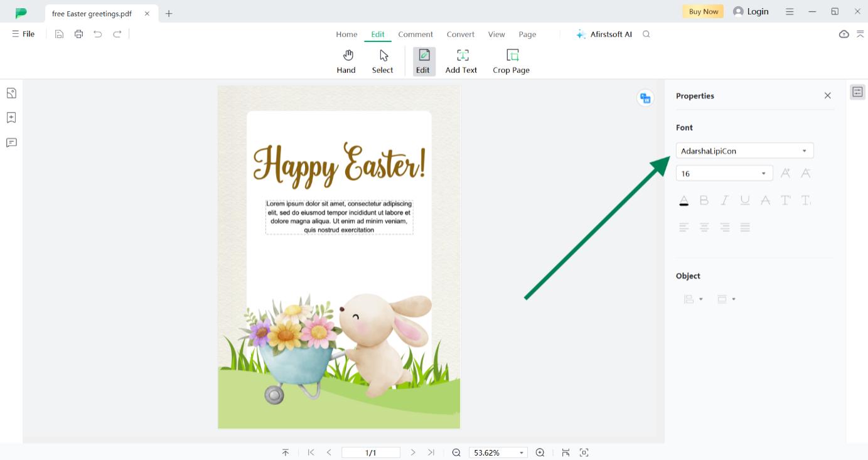Click the page number field 1/1

[371, 452]
